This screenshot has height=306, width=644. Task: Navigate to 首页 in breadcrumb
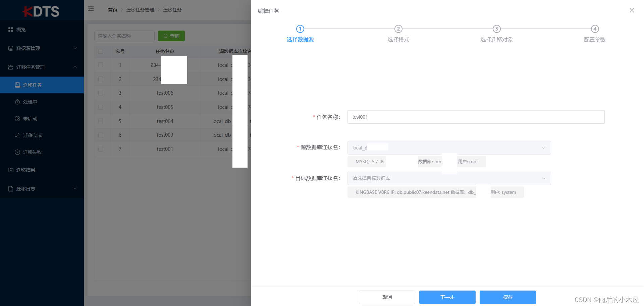[112, 10]
